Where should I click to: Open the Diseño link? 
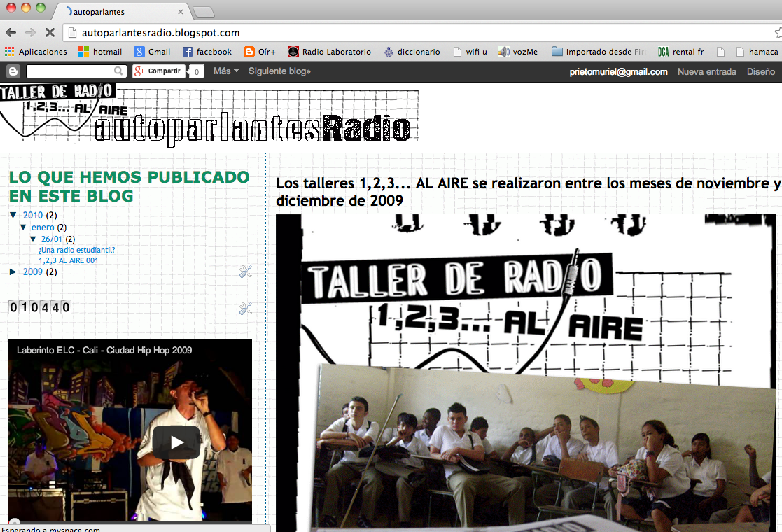pyautogui.click(x=760, y=72)
